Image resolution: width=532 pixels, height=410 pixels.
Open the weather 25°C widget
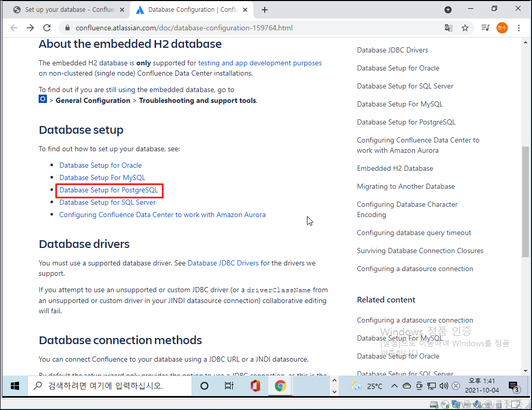pyautogui.click(x=367, y=386)
